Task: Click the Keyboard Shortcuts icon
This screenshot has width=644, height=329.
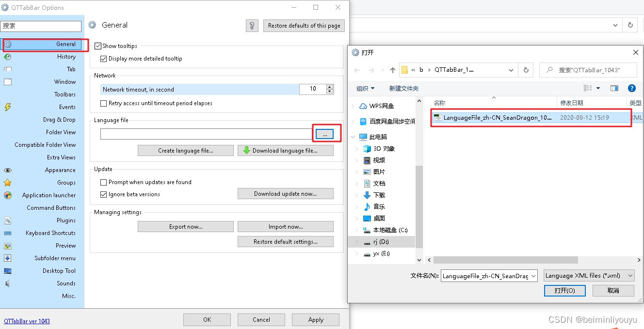Action: (8, 233)
